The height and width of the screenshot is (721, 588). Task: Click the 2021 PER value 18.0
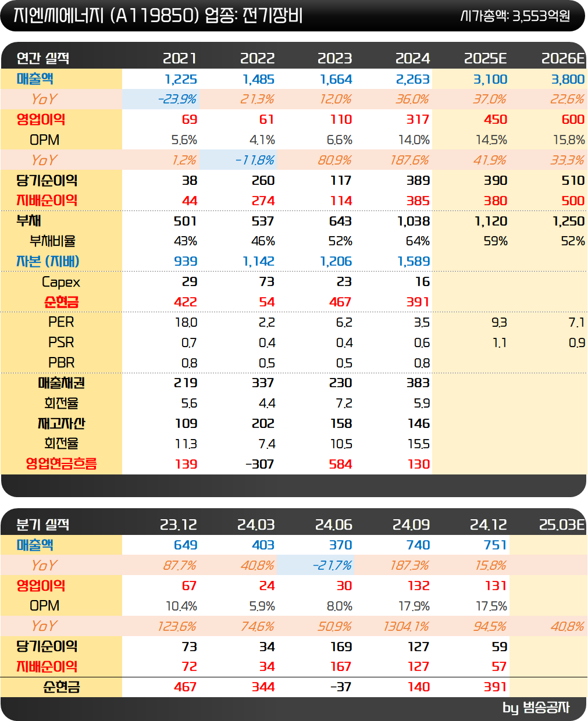[187, 323]
